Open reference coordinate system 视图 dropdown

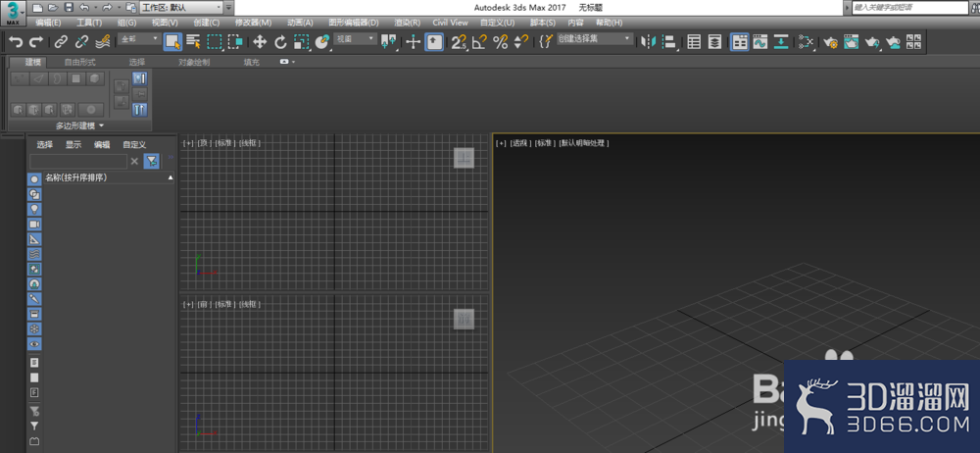pos(355,39)
